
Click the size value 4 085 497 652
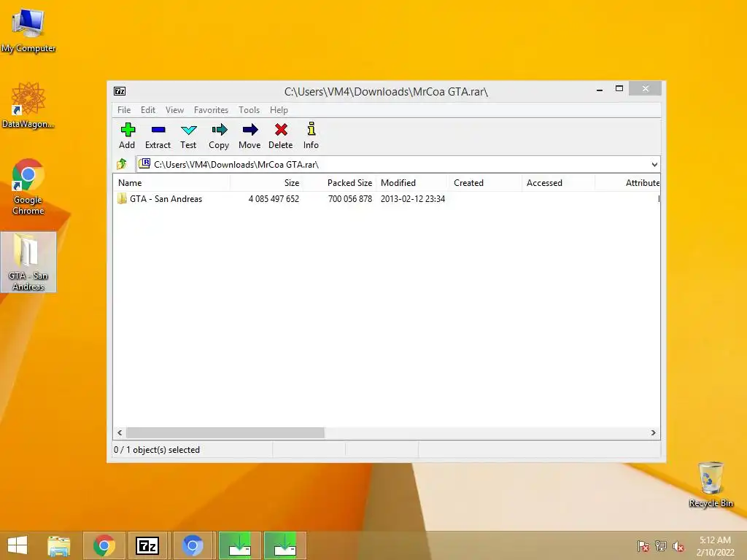[274, 199]
